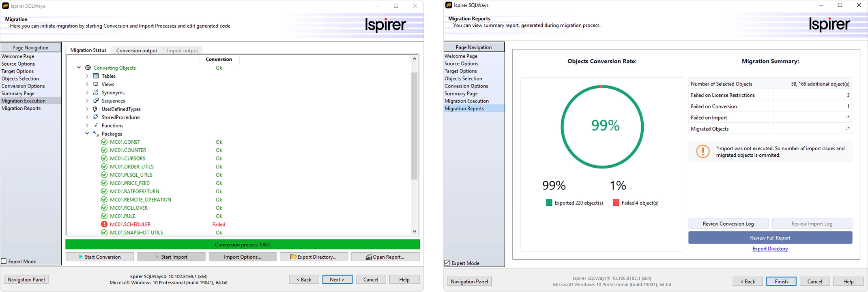Click scroll down arrow of conversion tree

tap(414, 232)
